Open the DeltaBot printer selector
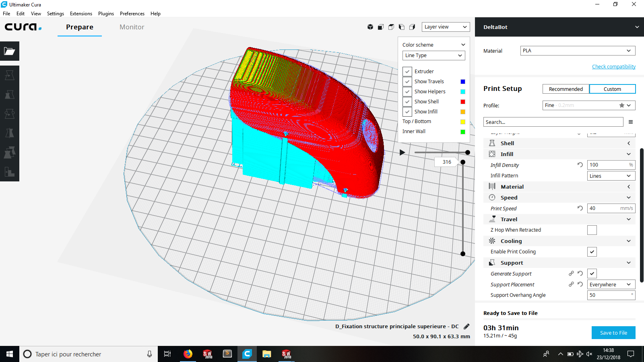The height and width of the screenshot is (362, 644). click(559, 27)
